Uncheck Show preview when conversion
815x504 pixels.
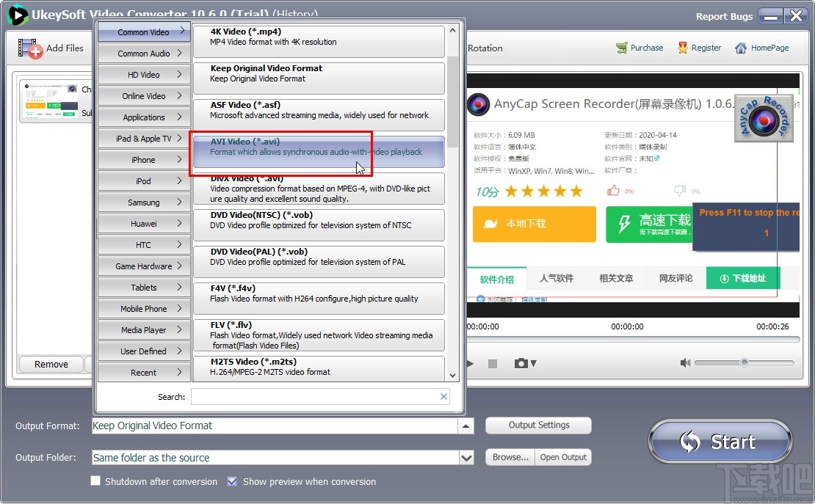pos(232,481)
